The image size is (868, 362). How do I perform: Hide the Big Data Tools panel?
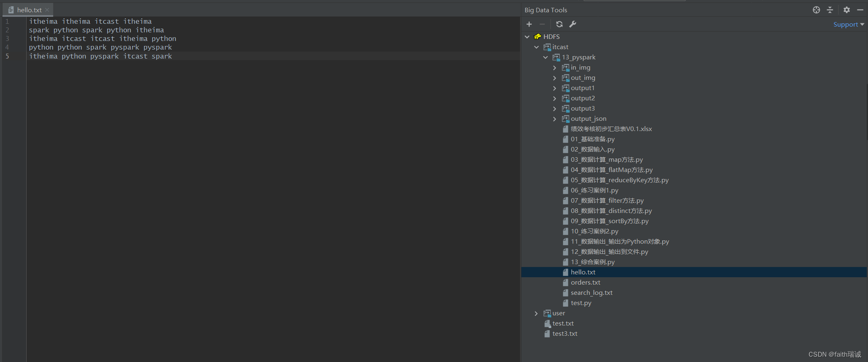coord(860,10)
